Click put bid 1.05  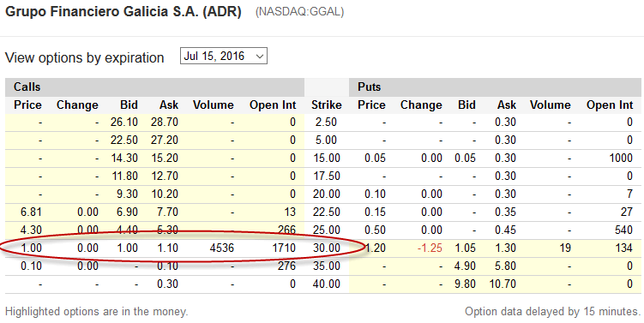465,248
